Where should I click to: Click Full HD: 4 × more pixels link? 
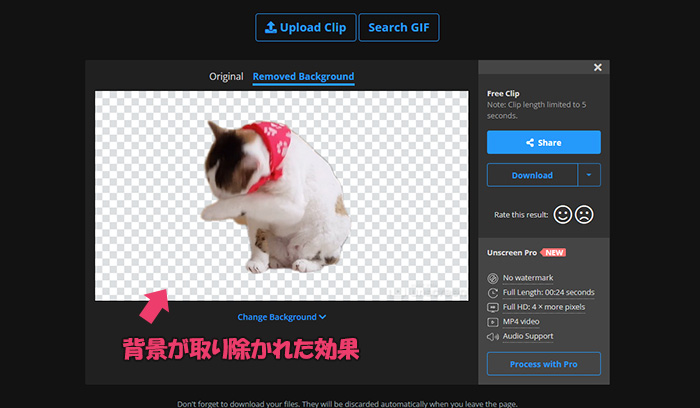[544, 307]
